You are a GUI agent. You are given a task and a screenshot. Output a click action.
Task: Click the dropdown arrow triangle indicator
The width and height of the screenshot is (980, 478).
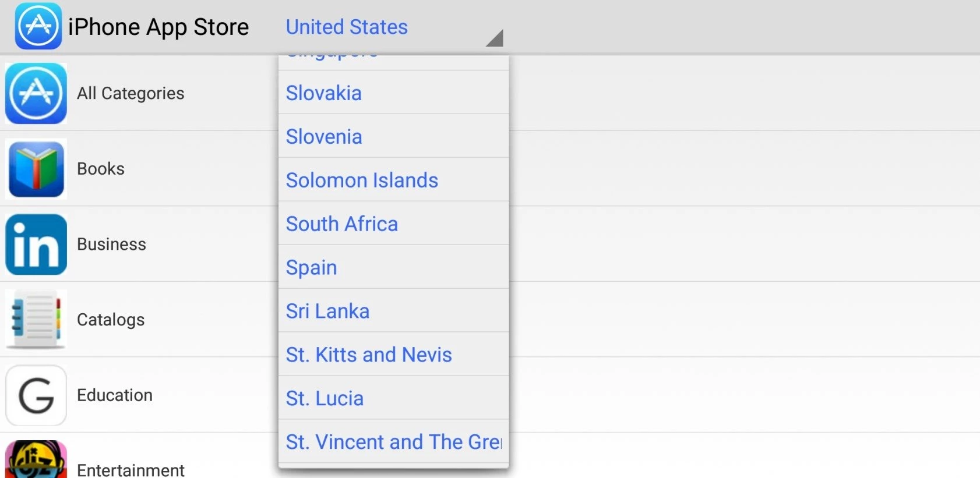pos(495,38)
